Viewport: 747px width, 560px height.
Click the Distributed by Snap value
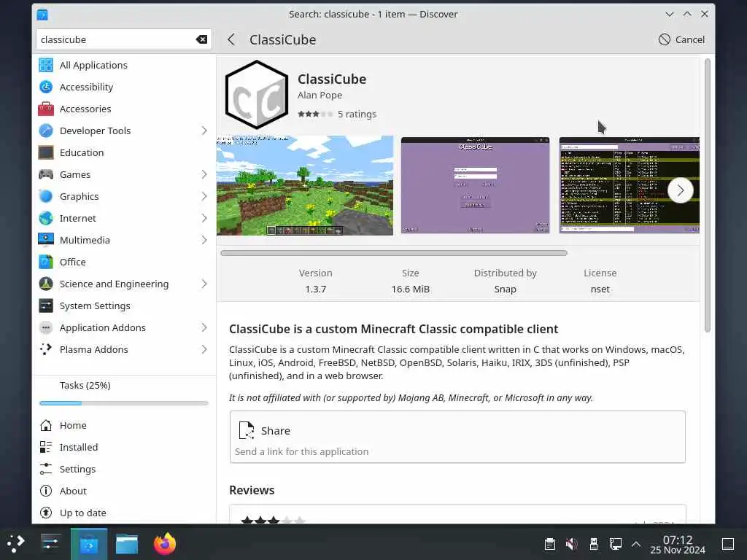coord(505,289)
